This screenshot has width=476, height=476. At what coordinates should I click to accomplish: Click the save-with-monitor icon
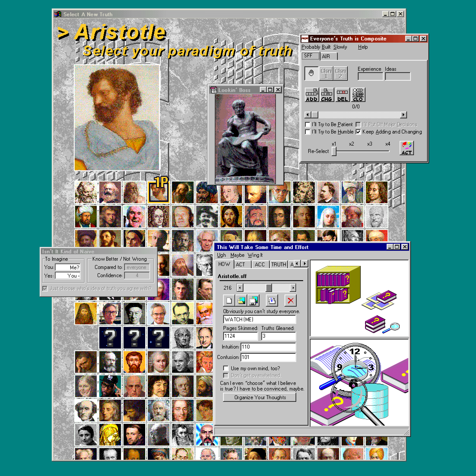253,300
